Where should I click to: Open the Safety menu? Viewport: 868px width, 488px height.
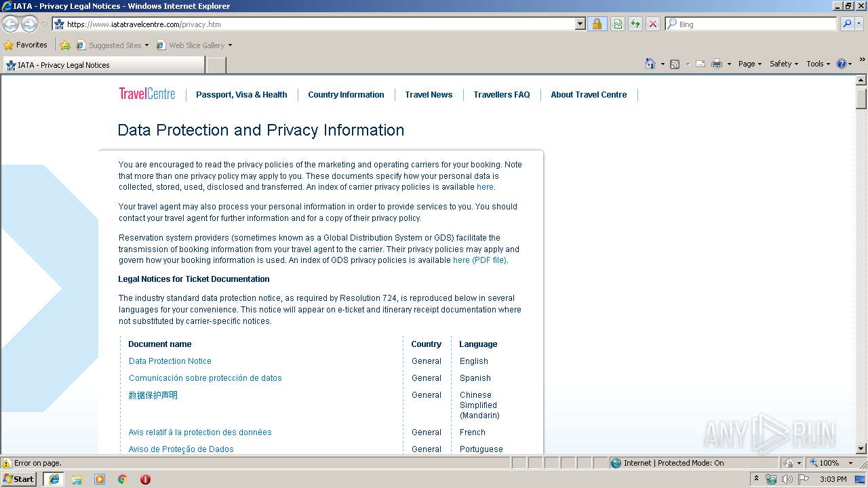pos(784,64)
